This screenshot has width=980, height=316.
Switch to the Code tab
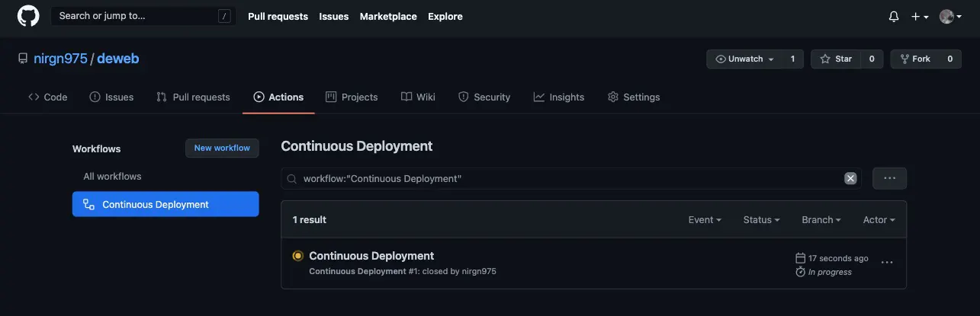pyautogui.click(x=48, y=97)
